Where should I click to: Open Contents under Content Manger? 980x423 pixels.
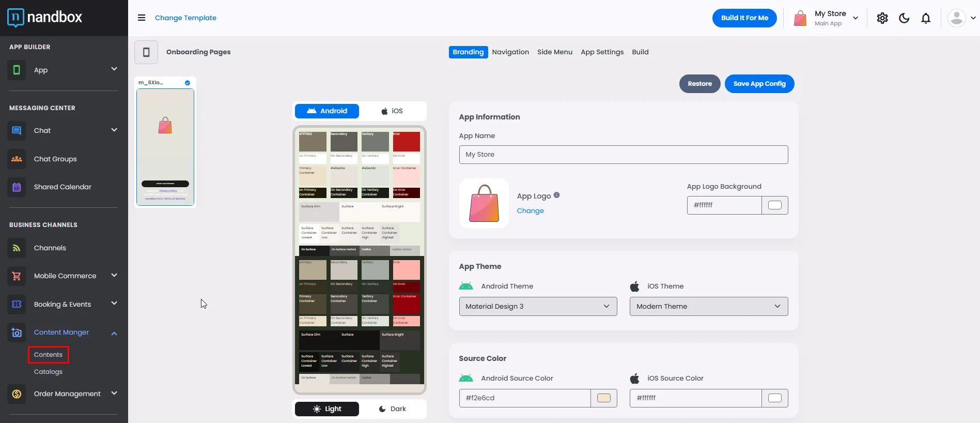pyautogui.click(x=48, y=355)
